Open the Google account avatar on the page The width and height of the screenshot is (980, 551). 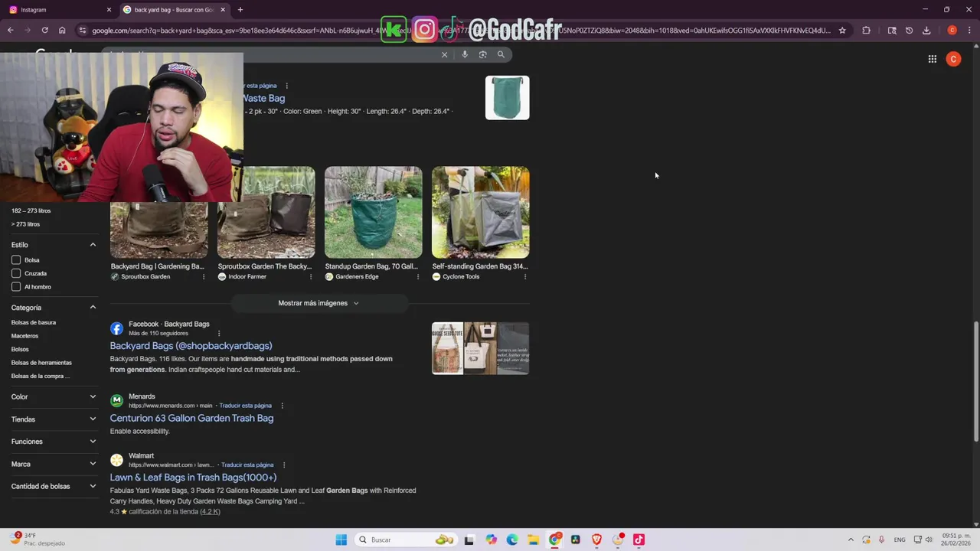953,59
